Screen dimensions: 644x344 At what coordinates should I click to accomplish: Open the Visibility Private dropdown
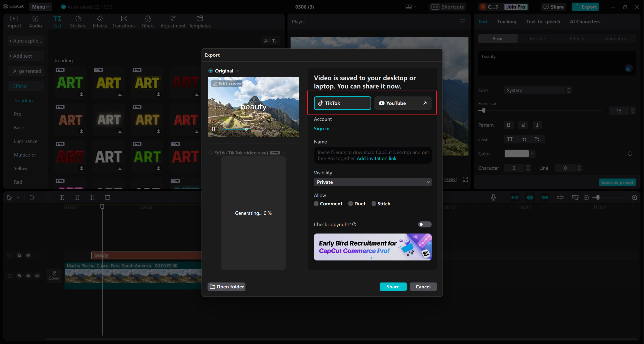373,182
